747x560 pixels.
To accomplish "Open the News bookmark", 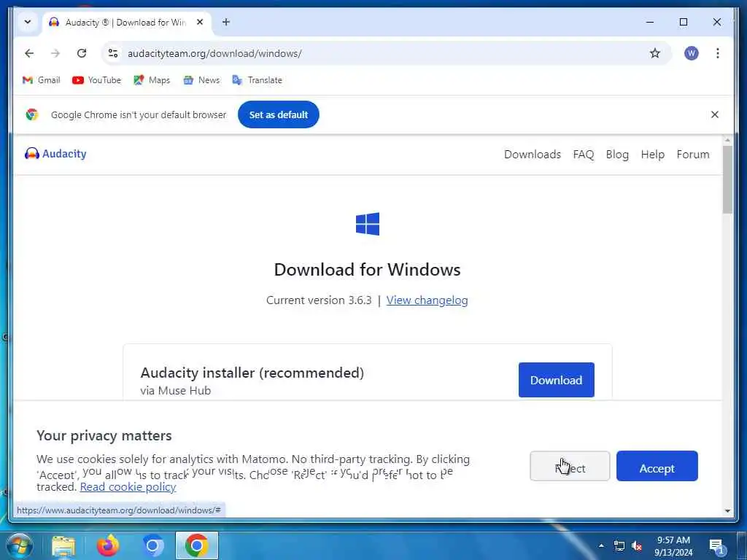I will point(201,80).
